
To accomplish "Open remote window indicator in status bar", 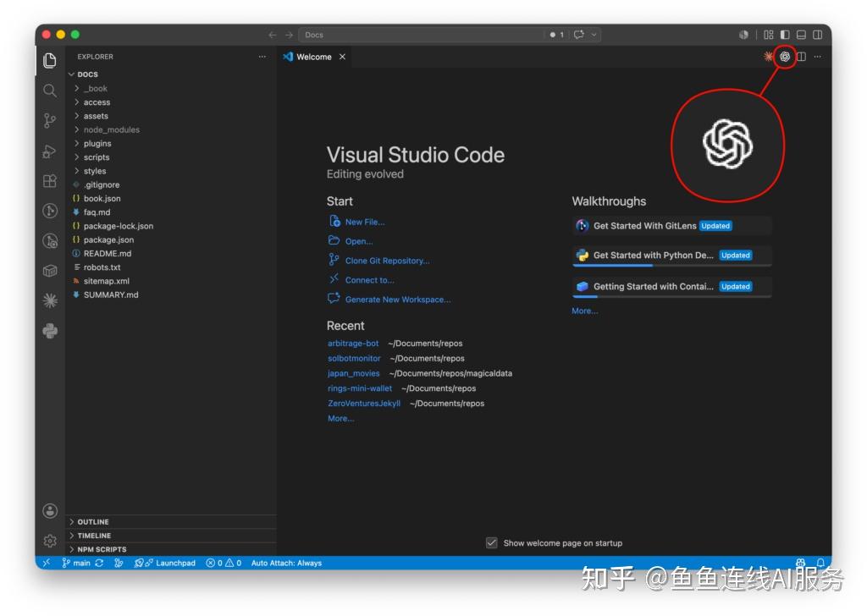I will click(47, 563).
